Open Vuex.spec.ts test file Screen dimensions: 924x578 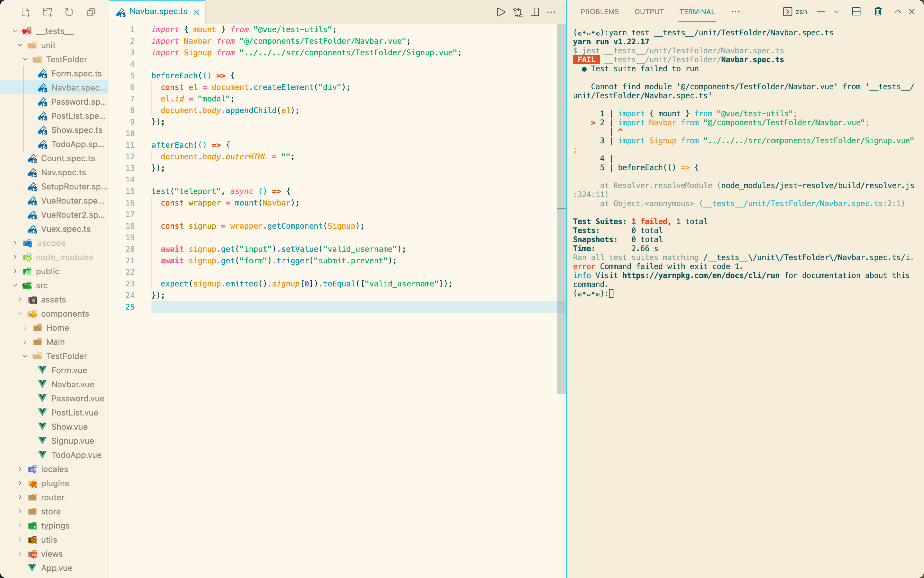coord(54,229)
